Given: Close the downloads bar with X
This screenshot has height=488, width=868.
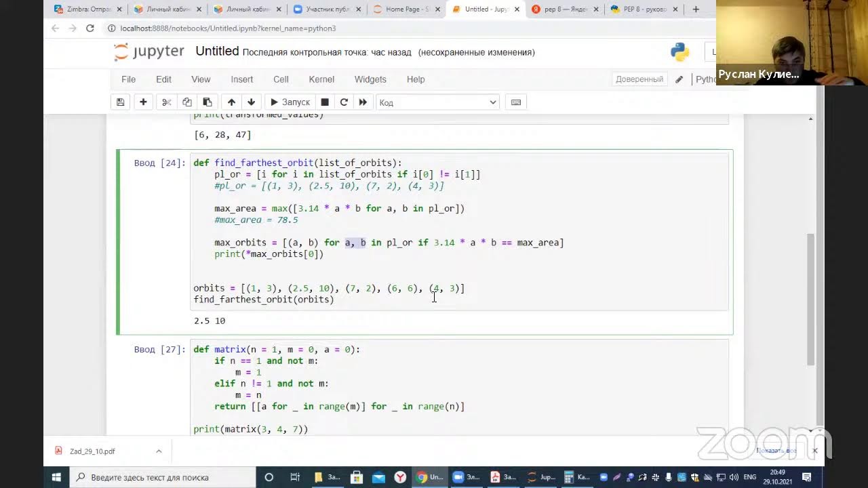Looking at the screenshot, I should tap(815, 451).
